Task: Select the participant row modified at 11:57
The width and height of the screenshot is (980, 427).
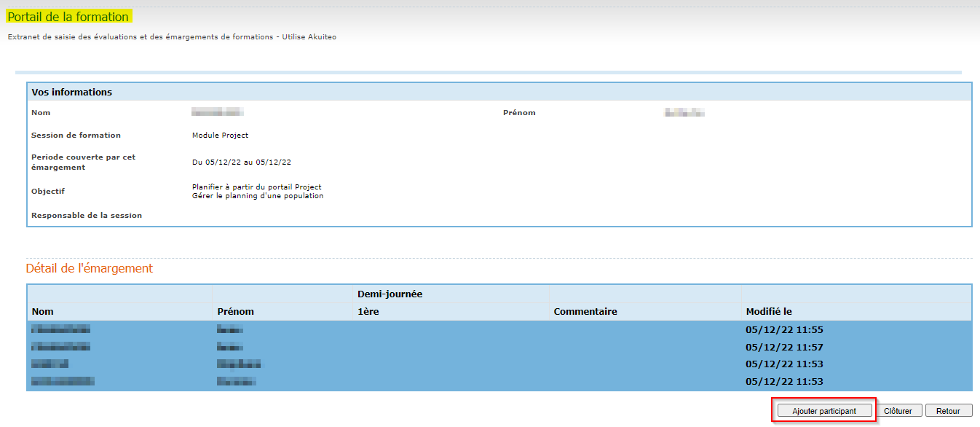Action: (x=784, y=348)
